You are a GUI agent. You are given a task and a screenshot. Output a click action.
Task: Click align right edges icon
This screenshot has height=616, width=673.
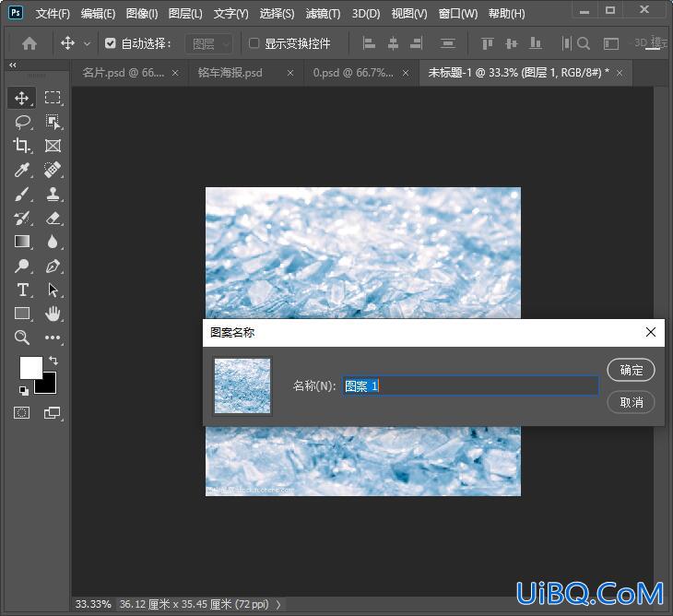(x=417, y=43)
